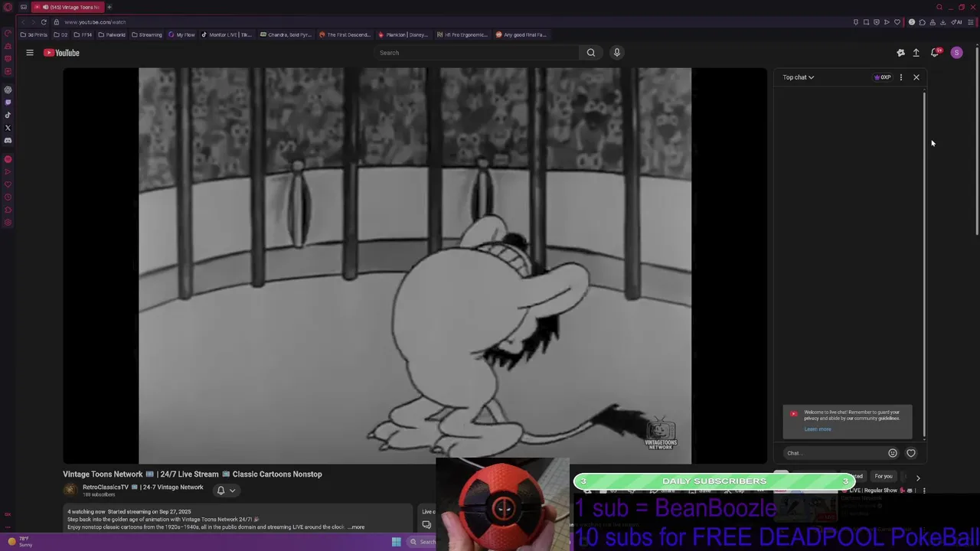Image resolution: width=980 pixels, height=551 pixels.
Task: Open the TikTok icon in Opera sidebar
Action: (x=8, y=116)
